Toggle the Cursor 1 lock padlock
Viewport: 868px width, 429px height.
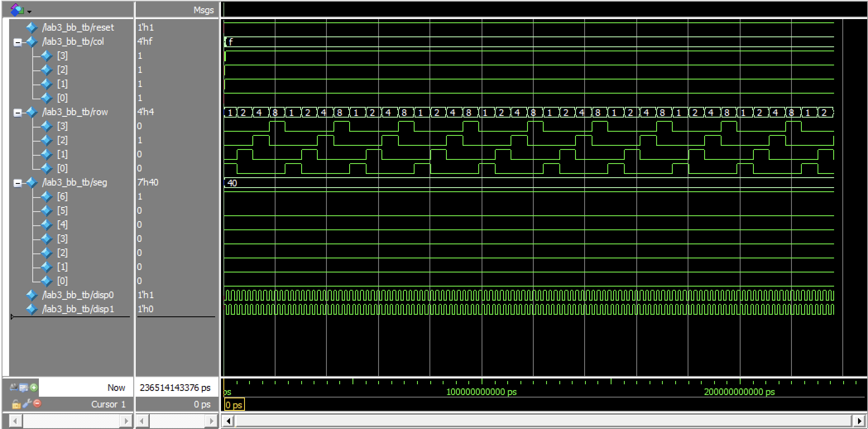pos(16,404)
